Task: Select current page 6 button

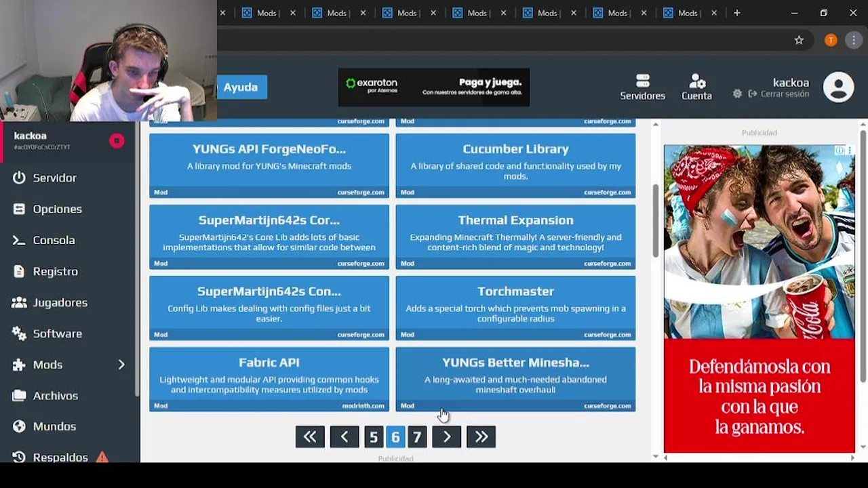Action: pos(395,437)
